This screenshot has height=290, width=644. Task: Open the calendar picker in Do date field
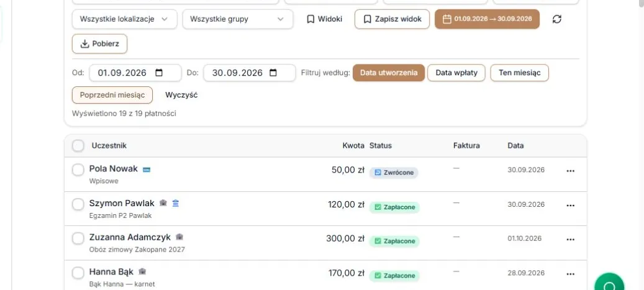pyautogui.click(x=273, y=73)
